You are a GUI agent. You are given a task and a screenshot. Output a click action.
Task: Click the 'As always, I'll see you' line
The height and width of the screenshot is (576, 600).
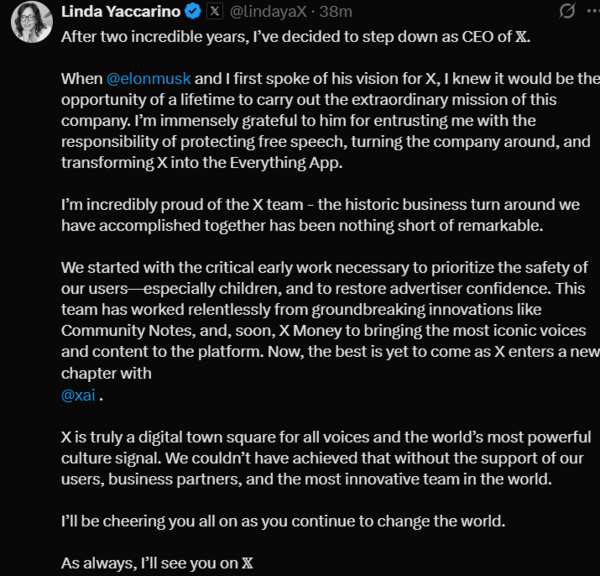[157, 563]
